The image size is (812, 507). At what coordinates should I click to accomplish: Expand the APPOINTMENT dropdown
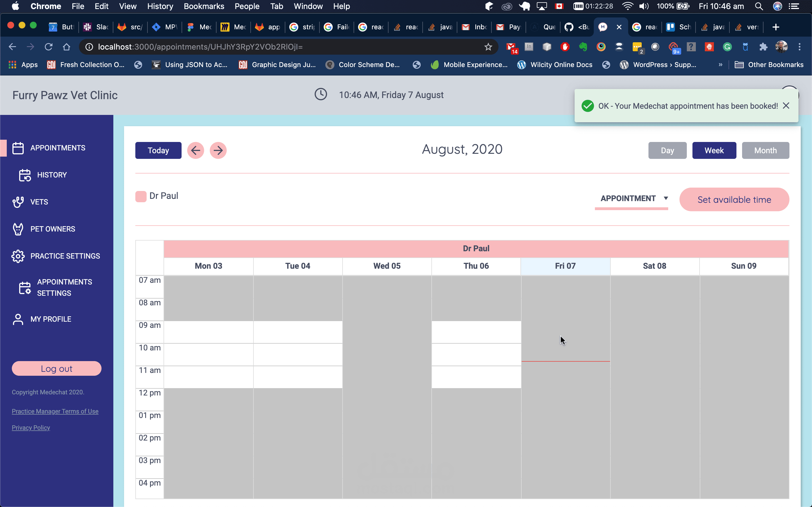click(666, 199)
